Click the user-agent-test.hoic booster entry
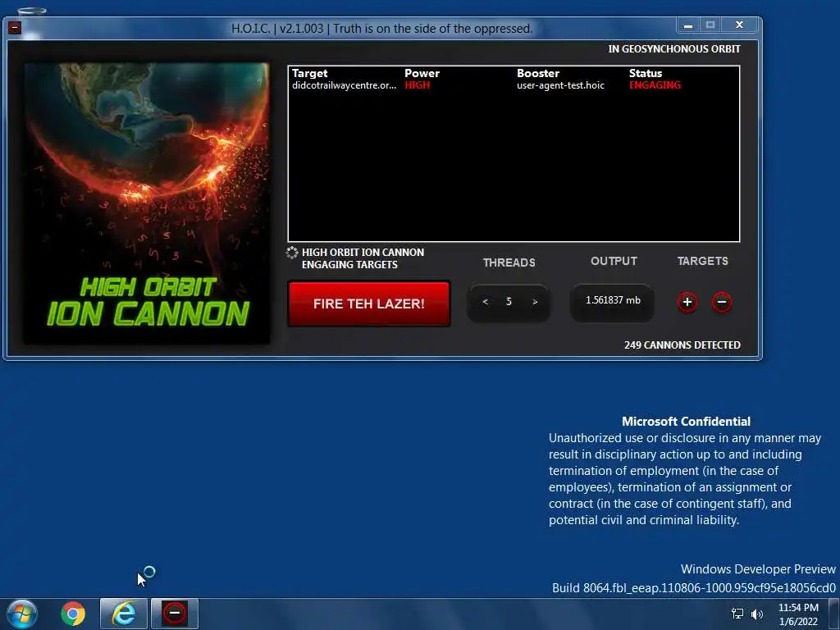 (560, 85)
